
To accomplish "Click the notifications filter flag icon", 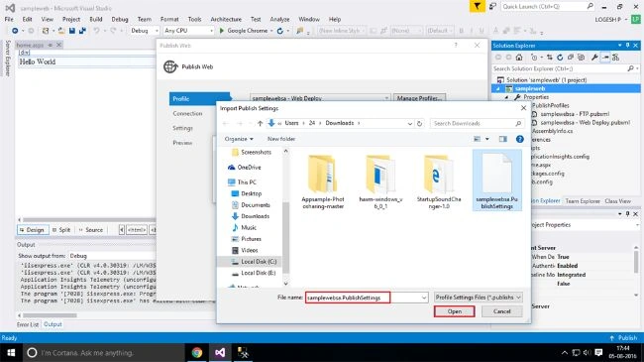I will click(x=477, y=7).
